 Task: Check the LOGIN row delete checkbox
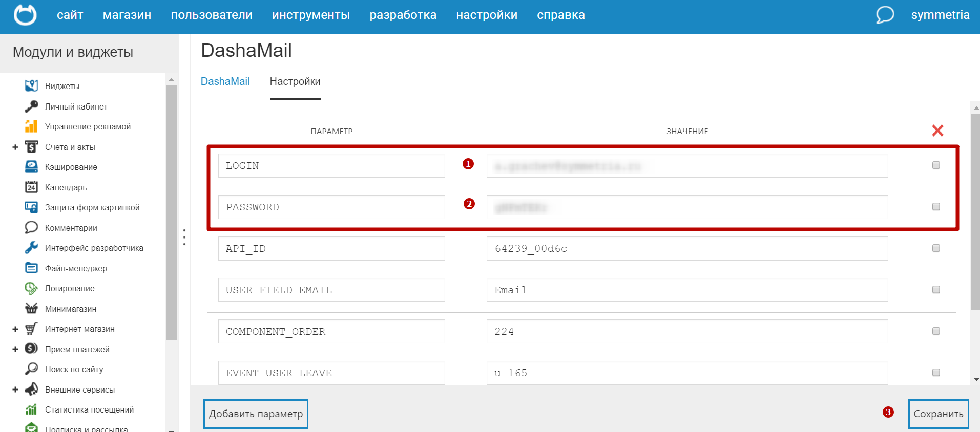click(x=936, y=165)
